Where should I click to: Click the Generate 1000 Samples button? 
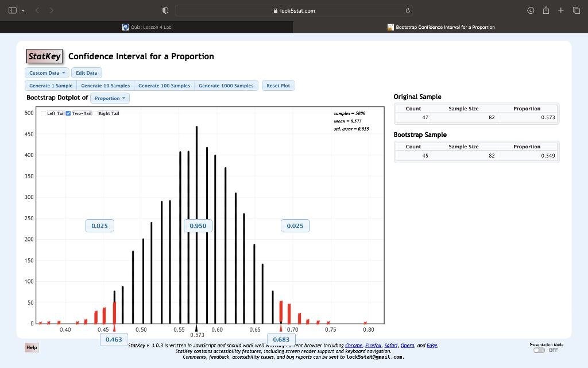[226, 85]
